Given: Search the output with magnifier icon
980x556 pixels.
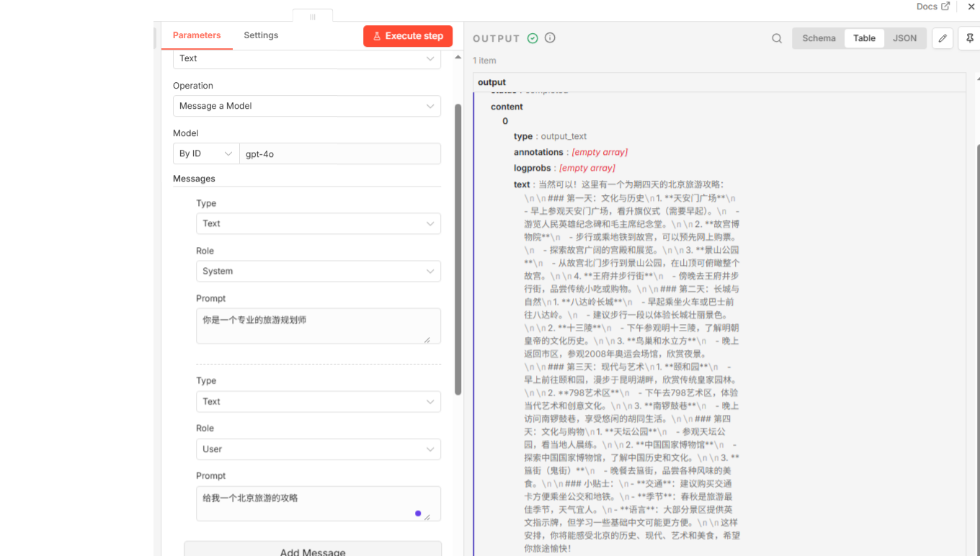Looking at the screenshot, I should (777, 39).
